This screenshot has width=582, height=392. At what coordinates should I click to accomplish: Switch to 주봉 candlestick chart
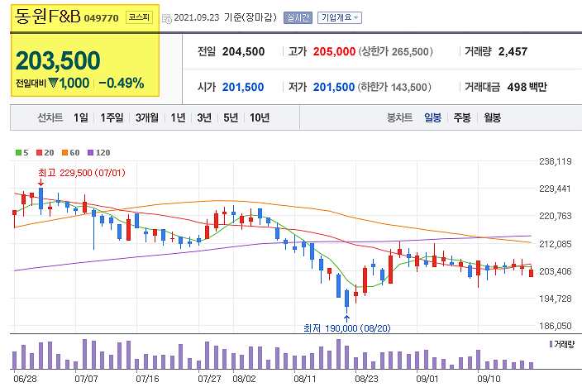(x=462, y=117)
